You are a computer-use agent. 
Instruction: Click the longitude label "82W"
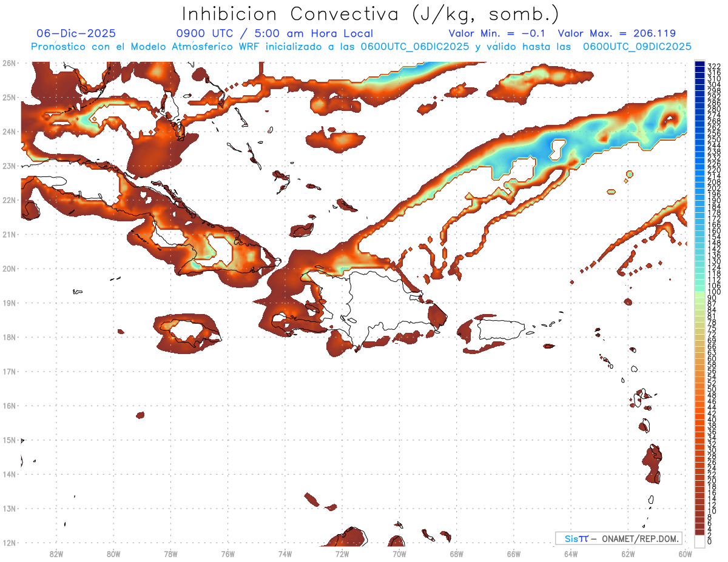pyautogui.click(x=56, y=554)
